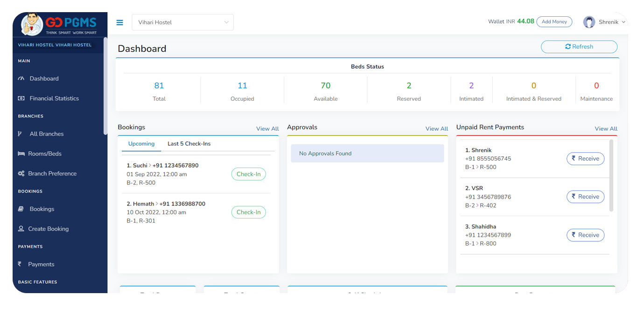
Task: Click the Refresh button
Action: [579, 47]
